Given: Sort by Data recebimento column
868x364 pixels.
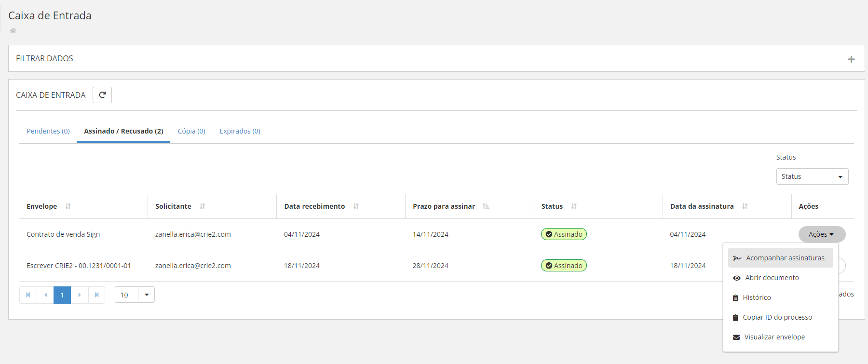Looking at the screenshot, I should [356, 206].
